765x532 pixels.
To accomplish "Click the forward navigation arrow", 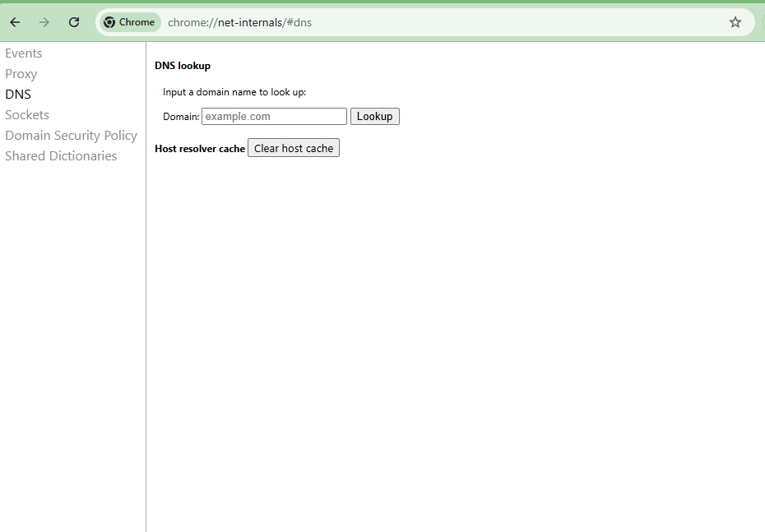I will (x=44, y=22).
